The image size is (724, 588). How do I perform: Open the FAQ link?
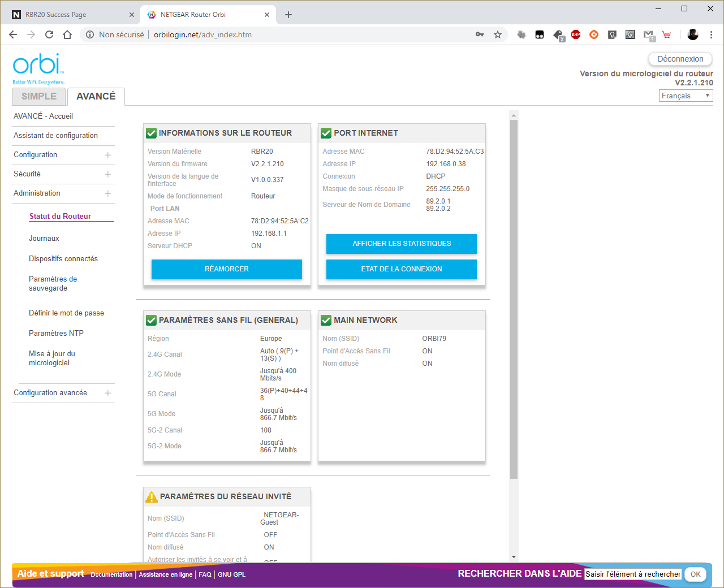click(x=205, y=574)
